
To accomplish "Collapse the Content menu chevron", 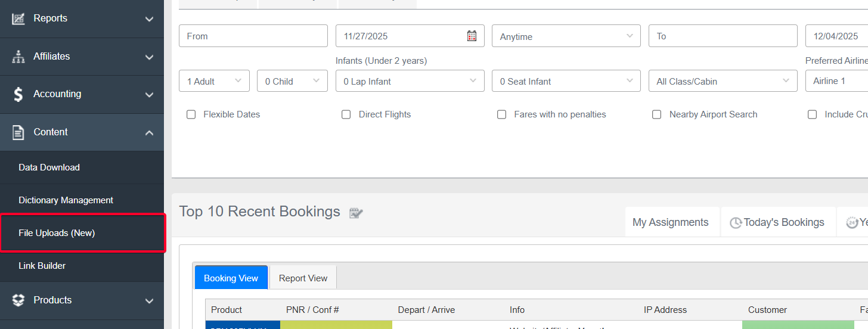I will click(149, 132).
